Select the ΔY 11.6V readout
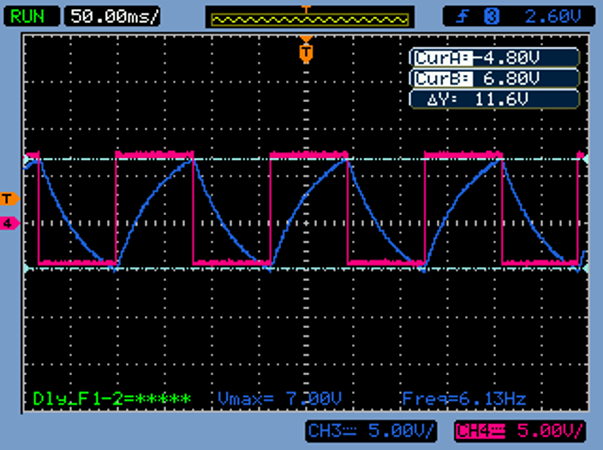Screen dimensions: 603x450 (x=494, y=100)
